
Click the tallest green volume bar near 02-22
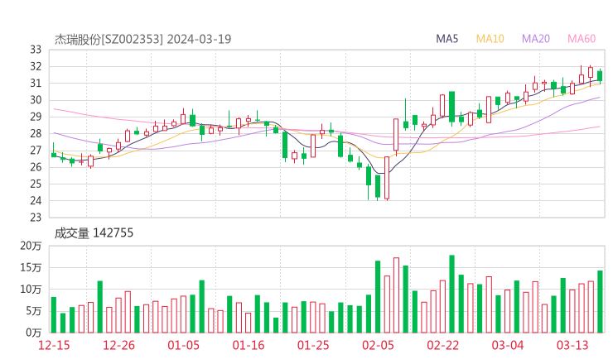(452, 294)
